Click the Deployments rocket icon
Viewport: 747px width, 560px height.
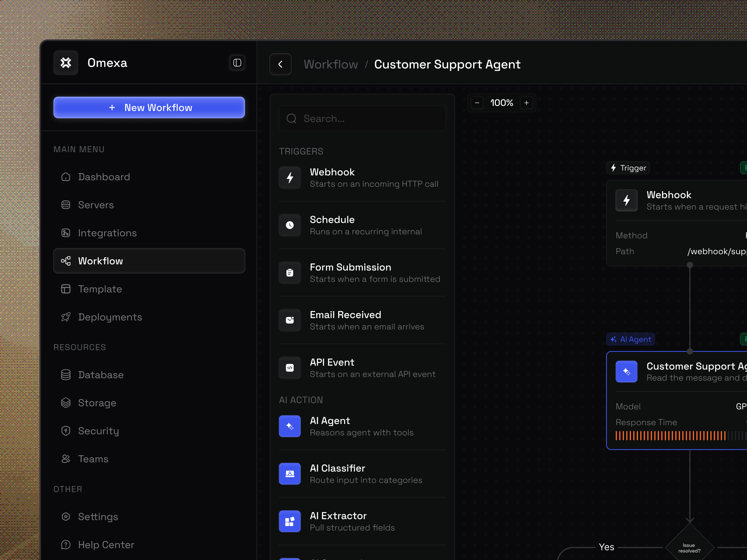coord(66,317)
